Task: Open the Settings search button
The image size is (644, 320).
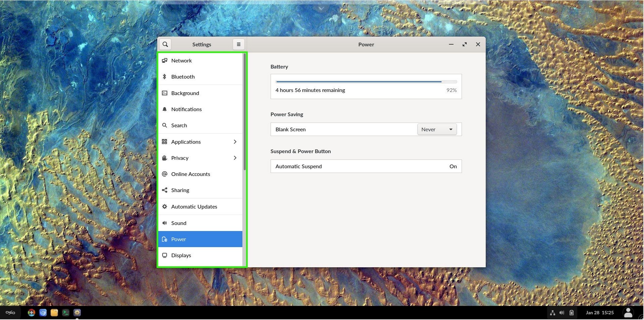Action: coord(165,44)
